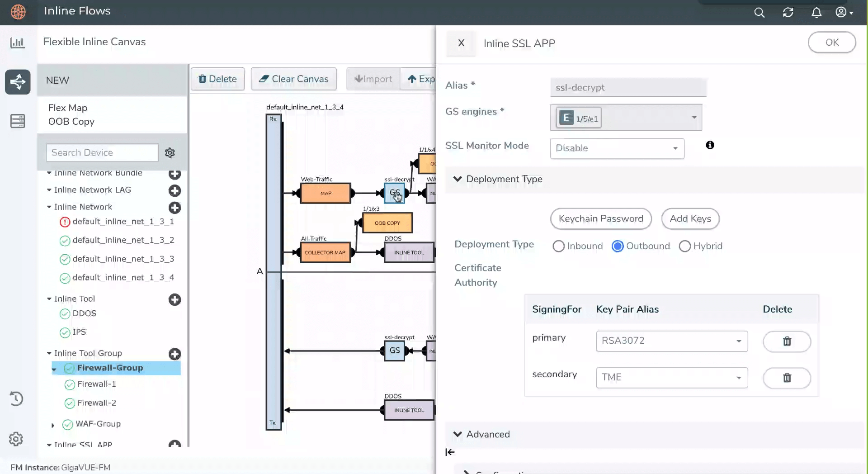868x474 pixels.
Task: Click the Search Device input field
Action: coord(102,153)
